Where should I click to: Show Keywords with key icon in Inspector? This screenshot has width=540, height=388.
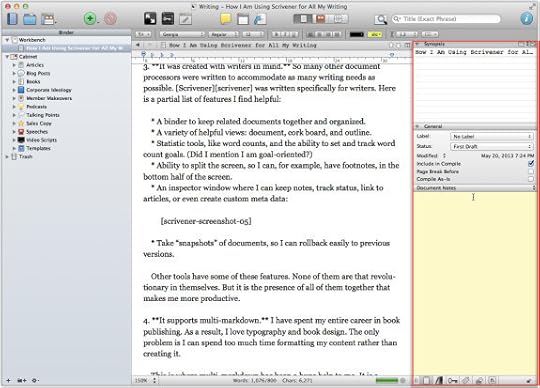[x=453, y=380]
